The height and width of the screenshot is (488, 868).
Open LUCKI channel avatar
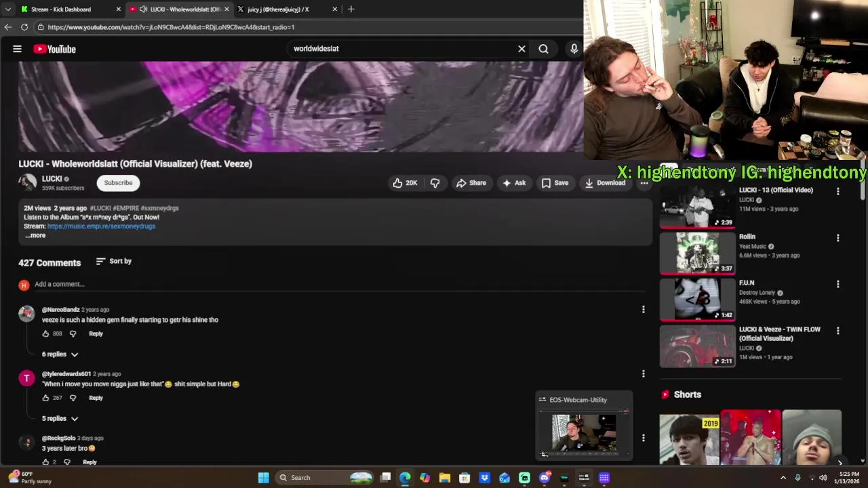pyautogui.click(x=27, y=182)
